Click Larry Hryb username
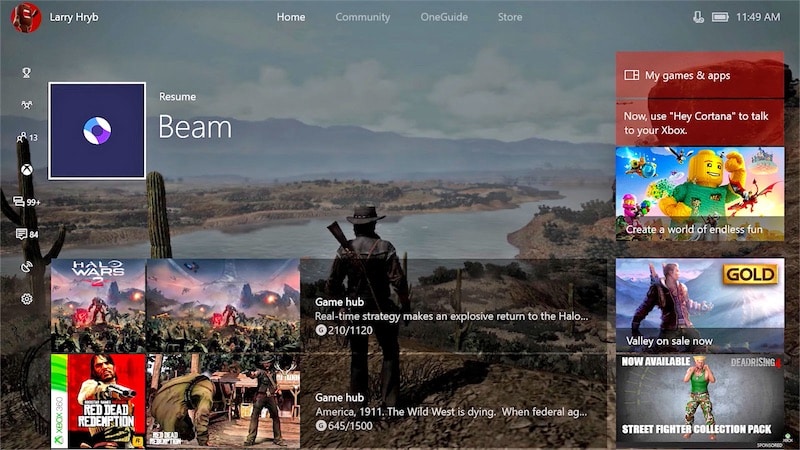The image size is (800, 450). tap(74, 17)
